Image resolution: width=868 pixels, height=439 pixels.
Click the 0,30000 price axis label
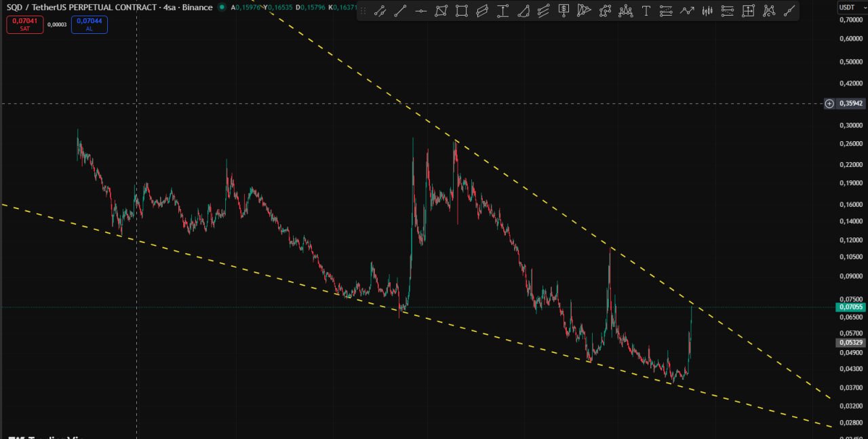tap(850, 126)
